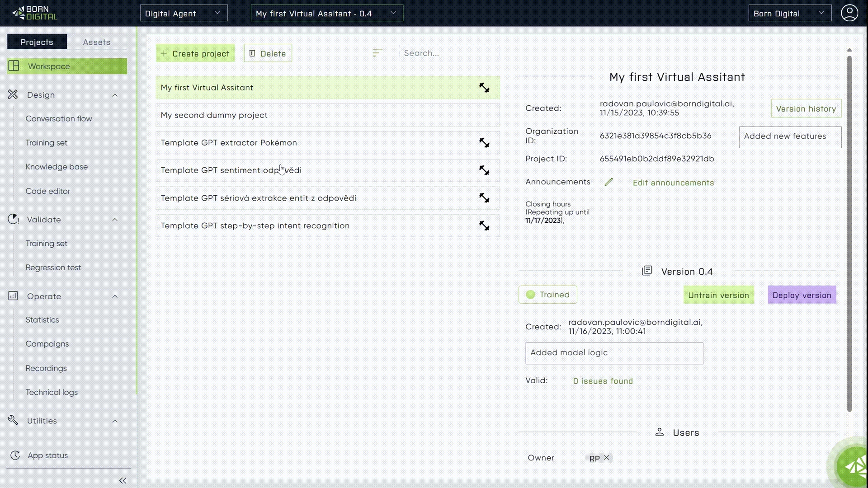Screen dimensions: 868x488
Task: Click the user profile avatar icon
Action: click(x=849, y=13)
